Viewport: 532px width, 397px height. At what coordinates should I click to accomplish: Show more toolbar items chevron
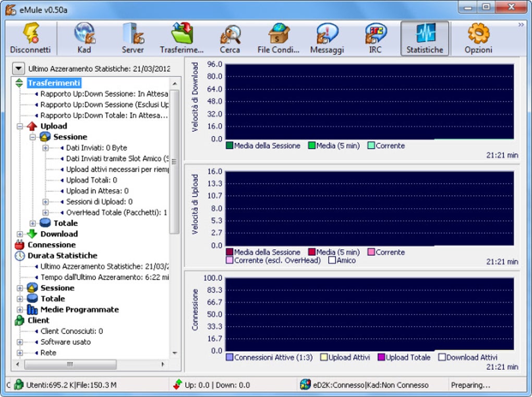point(521,25)
